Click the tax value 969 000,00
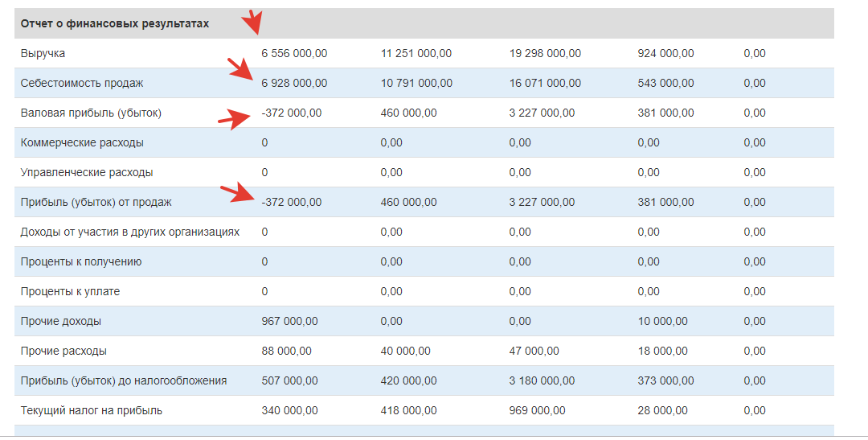 (537, 411)
